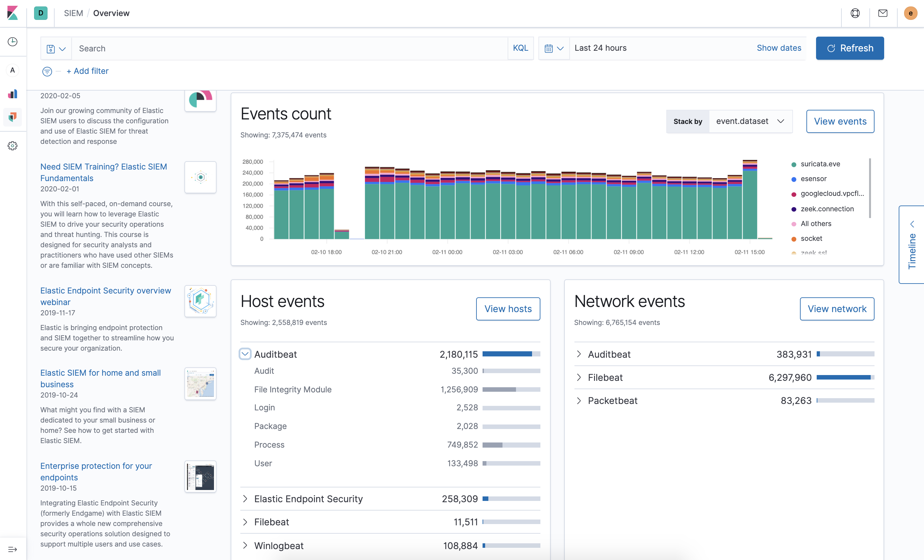Click Showing: 7,375,474 events text
924x560 pixels.
(283, 135)
